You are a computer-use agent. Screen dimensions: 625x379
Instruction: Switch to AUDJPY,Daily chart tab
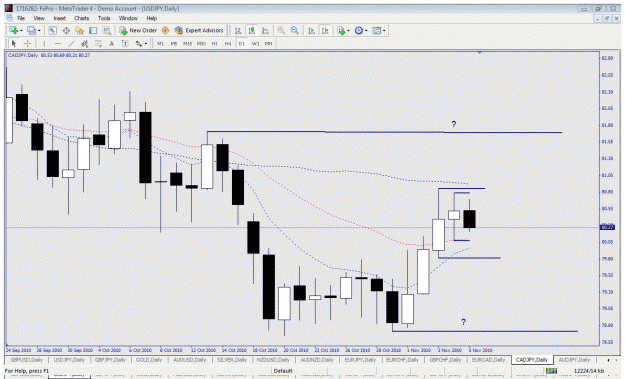click(573, 359)
